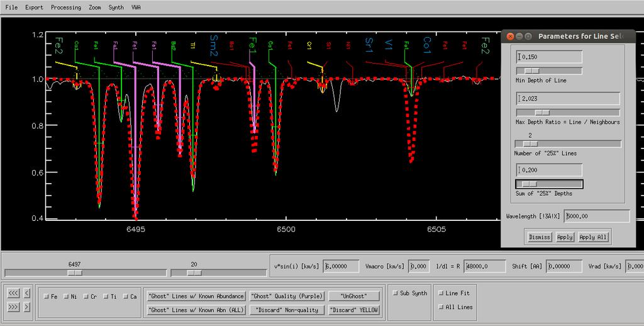This screenshot has width=644, height=326.
Task: Click the Sum of "25%" Depths slider
Action: click(x=548, y=184)
